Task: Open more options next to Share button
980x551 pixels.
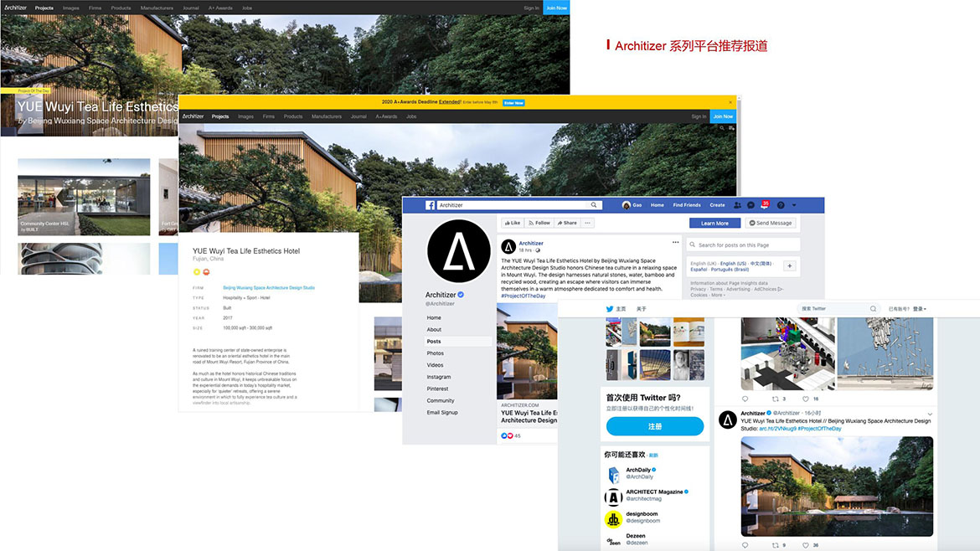Action: click(x=587, y=223)
